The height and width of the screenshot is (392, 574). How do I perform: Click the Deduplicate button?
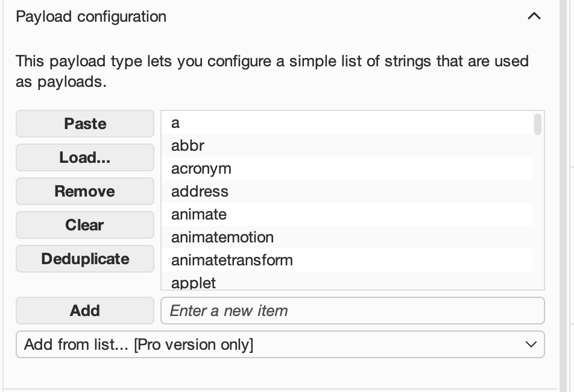coord(85,259)
